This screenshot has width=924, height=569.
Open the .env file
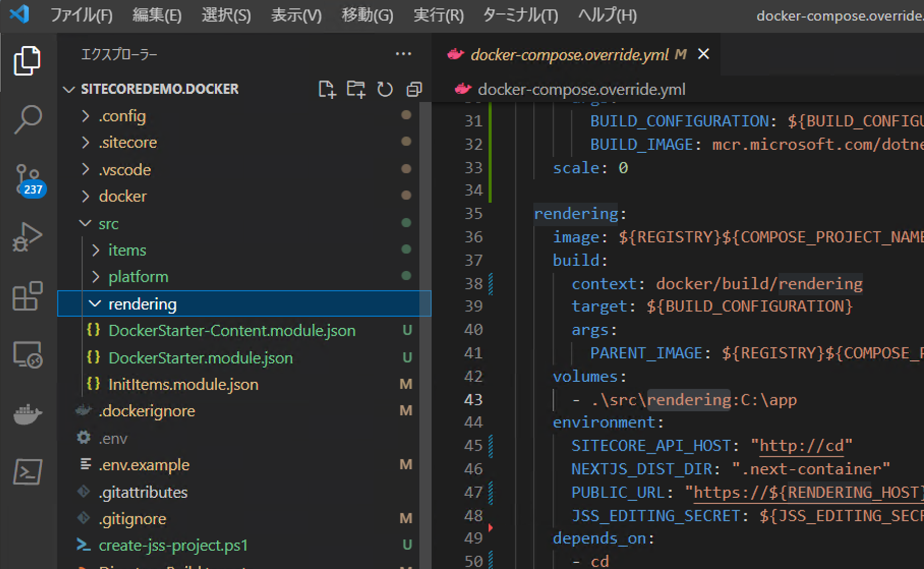pyautogui.click(x=113, y=438)
